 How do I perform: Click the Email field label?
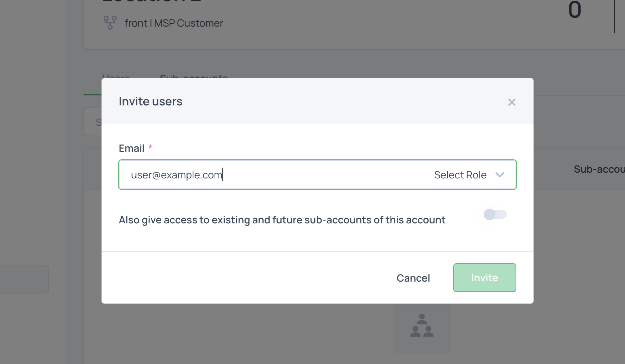pyautogui.click(x=131, y=148)
